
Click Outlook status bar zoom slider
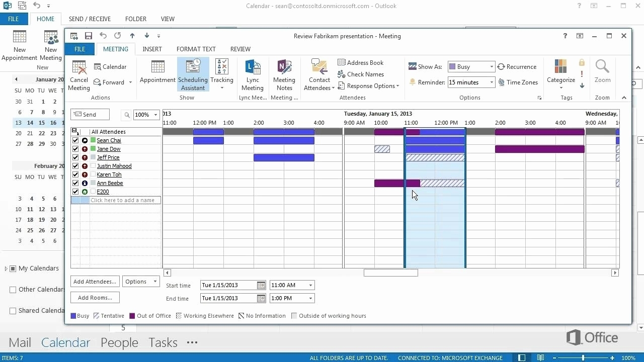(x=583, y=358)
